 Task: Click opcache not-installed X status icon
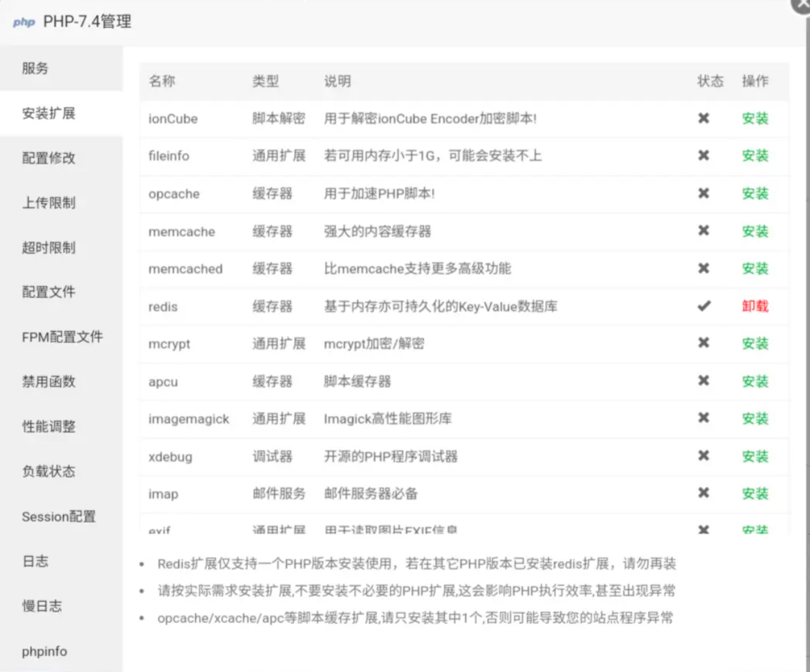click(x=704, y=193)
